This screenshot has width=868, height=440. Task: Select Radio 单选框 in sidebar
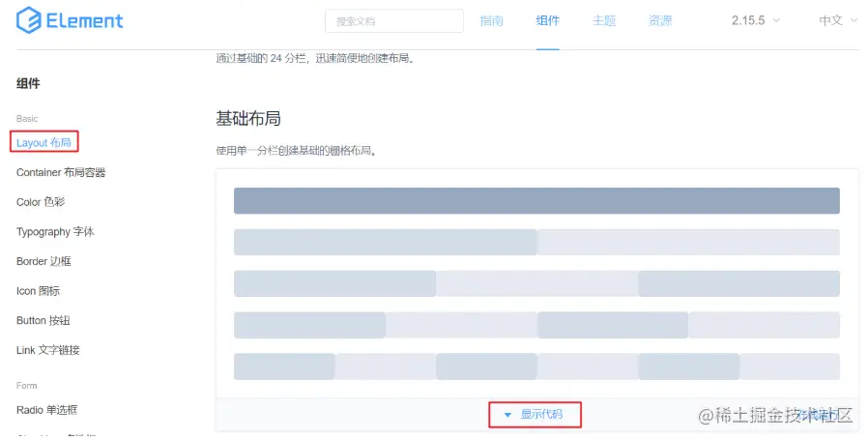[x=47, y=410]
